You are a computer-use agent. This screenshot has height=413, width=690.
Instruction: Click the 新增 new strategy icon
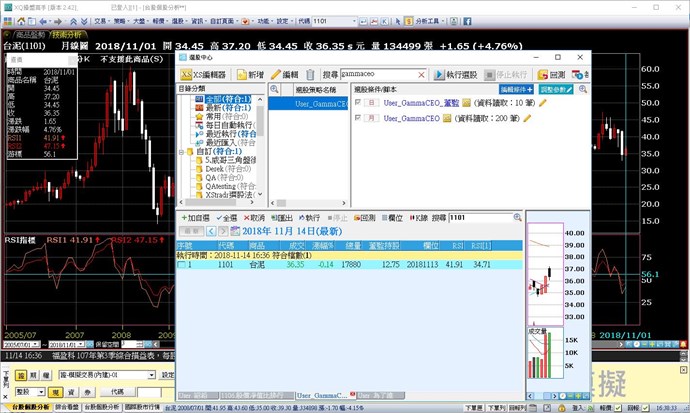click(250, 75)
